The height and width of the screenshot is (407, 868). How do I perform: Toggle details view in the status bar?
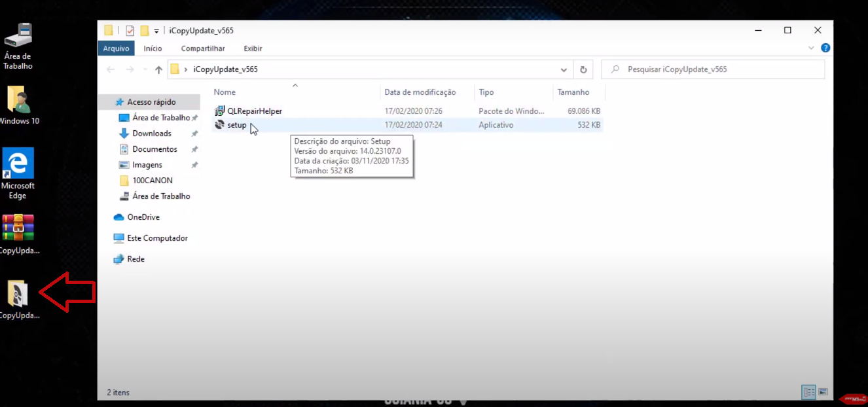[x=808, y=392]
